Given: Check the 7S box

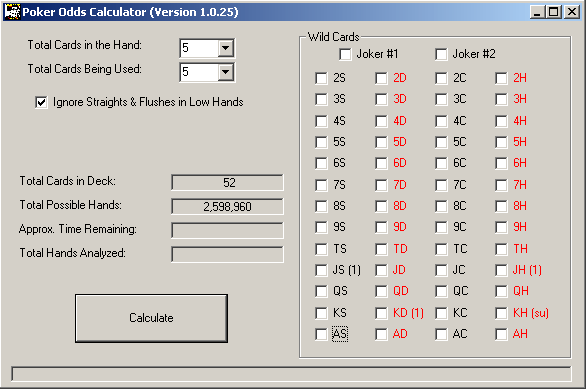Looking at the screenshot, I should click(321, 185).
